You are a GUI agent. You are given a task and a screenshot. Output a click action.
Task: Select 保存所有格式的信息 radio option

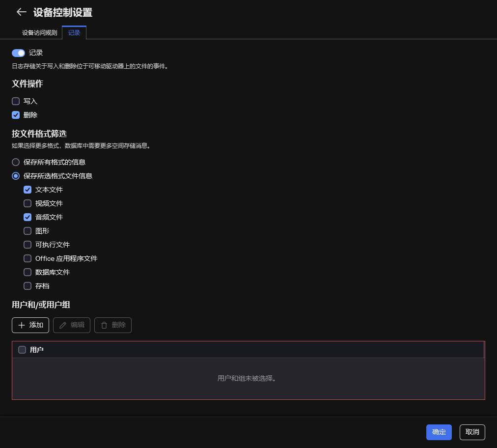(15, 162)
